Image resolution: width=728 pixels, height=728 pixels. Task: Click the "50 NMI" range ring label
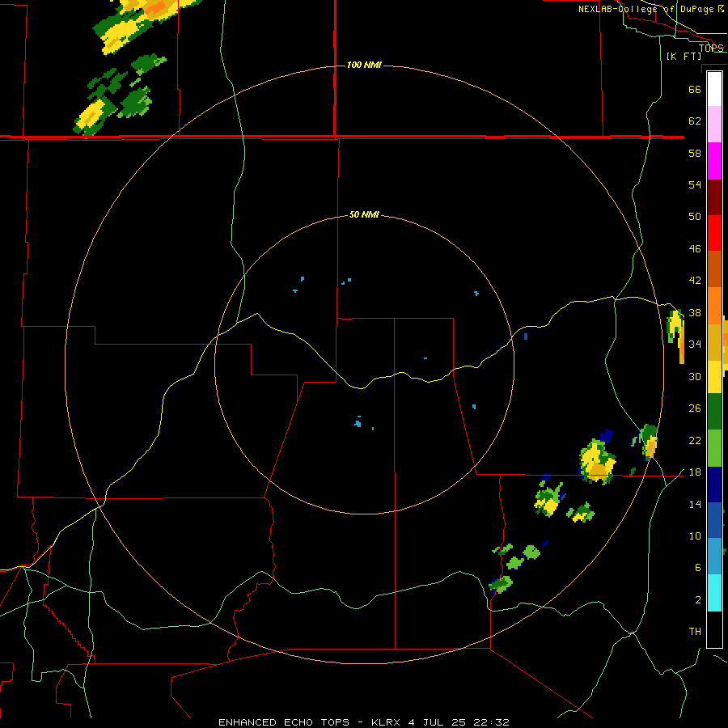pyautogui.click(x=364, y=214)
